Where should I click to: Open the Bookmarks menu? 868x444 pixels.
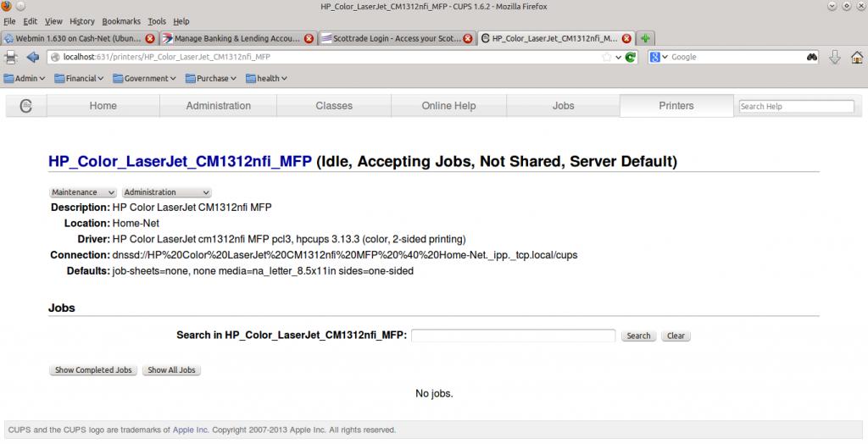pos(121,20)
